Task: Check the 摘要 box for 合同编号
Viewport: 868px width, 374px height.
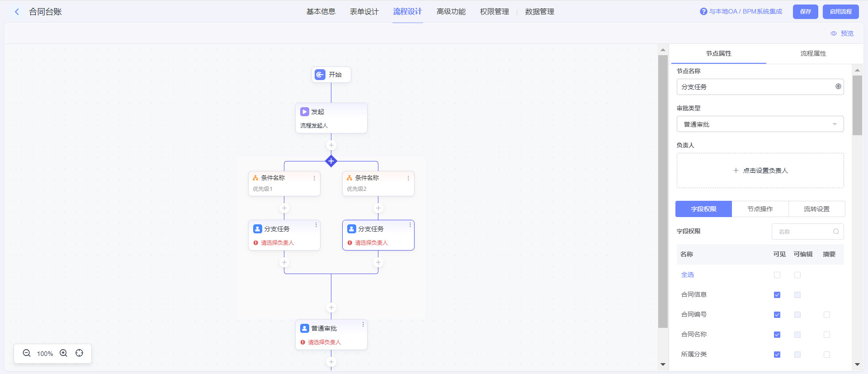Action: [826, 315]
